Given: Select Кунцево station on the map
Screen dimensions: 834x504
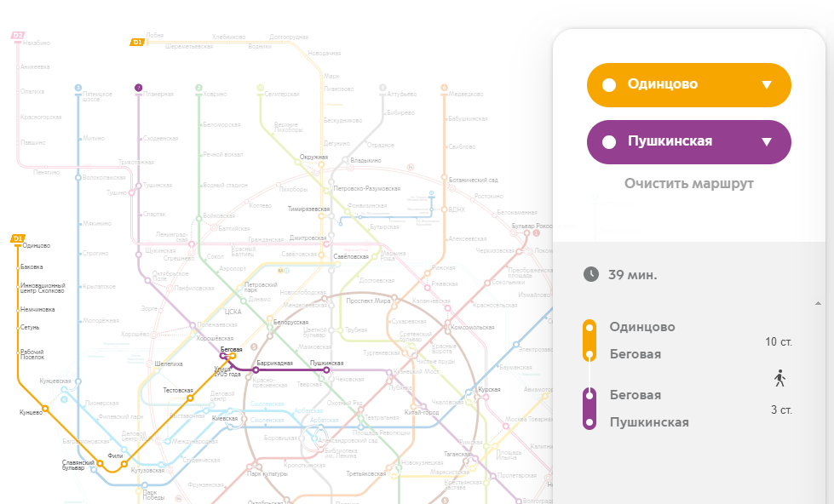Looking at the screenshot, I should pyautogui.click(x=47, y=408).
